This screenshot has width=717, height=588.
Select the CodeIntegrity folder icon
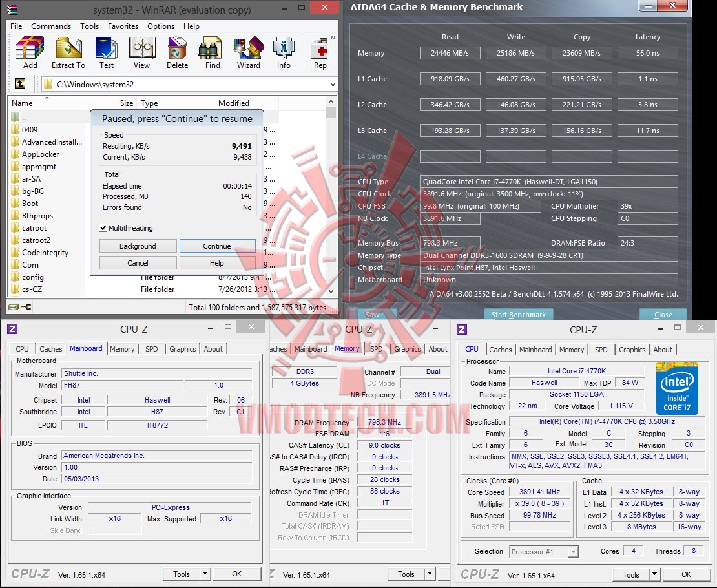(x=15, y=253)
